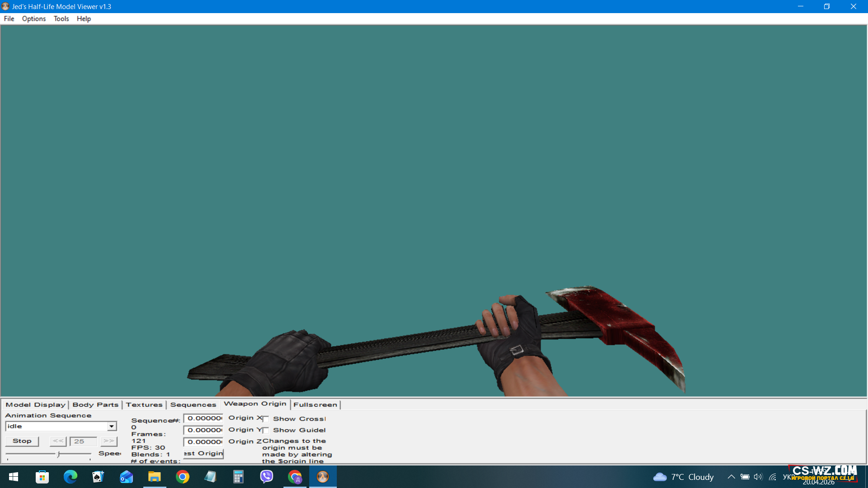
Task: Expand the idle animation sequence dropdown
Action: tap(111, 427)
